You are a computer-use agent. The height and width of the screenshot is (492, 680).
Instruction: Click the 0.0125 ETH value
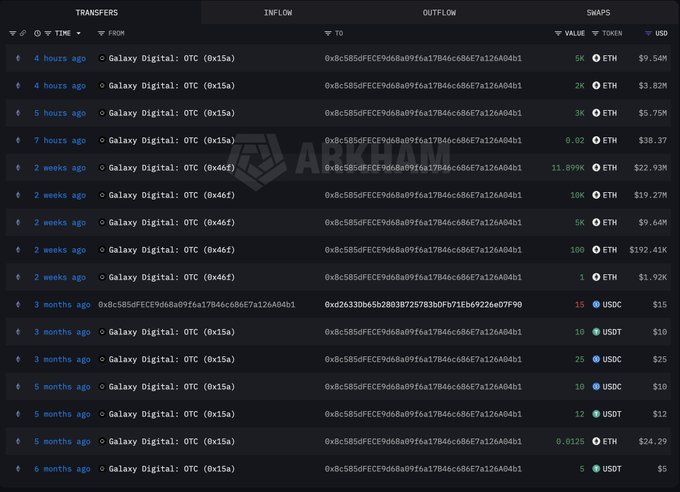(570, 441)
